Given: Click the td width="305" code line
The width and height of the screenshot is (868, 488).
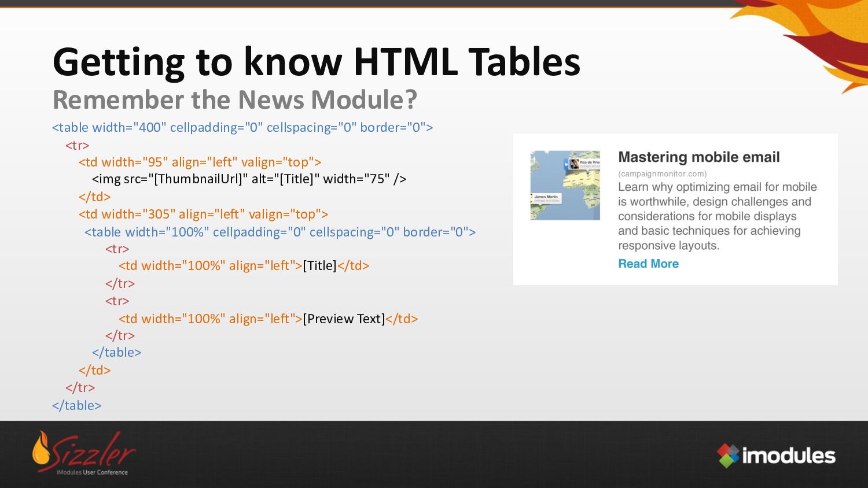Looking at the screenshot, I should (x=204, y=214).
